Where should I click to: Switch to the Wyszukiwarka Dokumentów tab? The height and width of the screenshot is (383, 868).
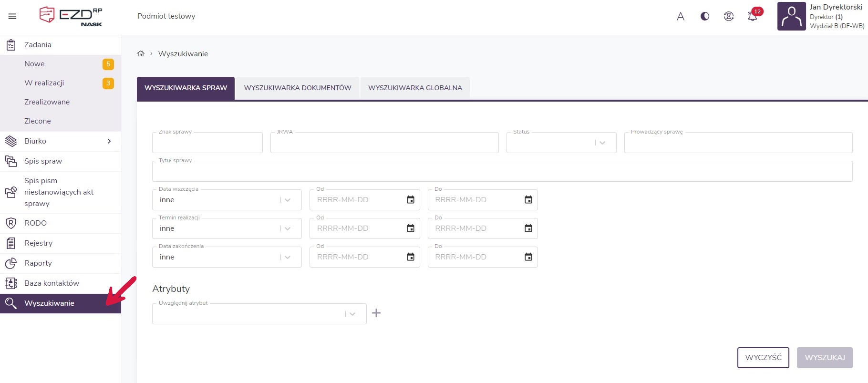pos(298,88)
